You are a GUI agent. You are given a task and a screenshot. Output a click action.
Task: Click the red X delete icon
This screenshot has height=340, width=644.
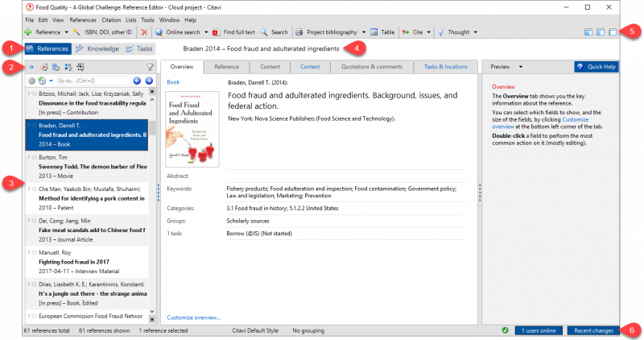(x=144, y=32)
